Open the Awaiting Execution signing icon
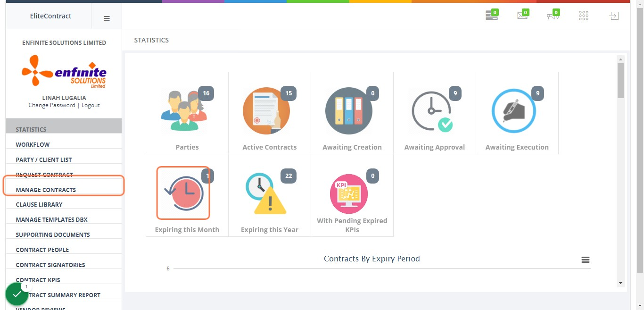Screen dimensions: 644x310 pyautogui.click(x=513, y=111)
